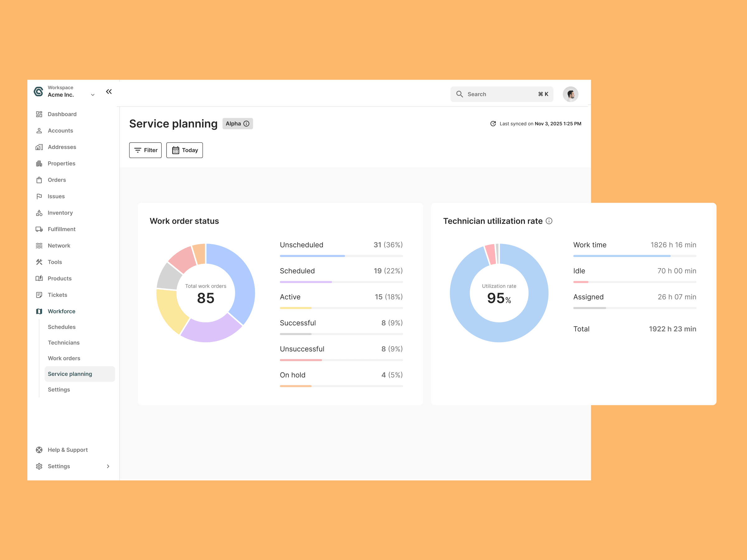Click the Dashboard grid icon in sidebar
This screenshot has width=747, height=560.
(39, 114)
